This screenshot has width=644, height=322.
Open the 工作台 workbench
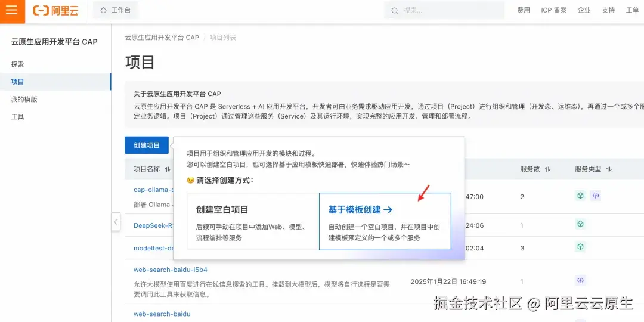point(116,10)
